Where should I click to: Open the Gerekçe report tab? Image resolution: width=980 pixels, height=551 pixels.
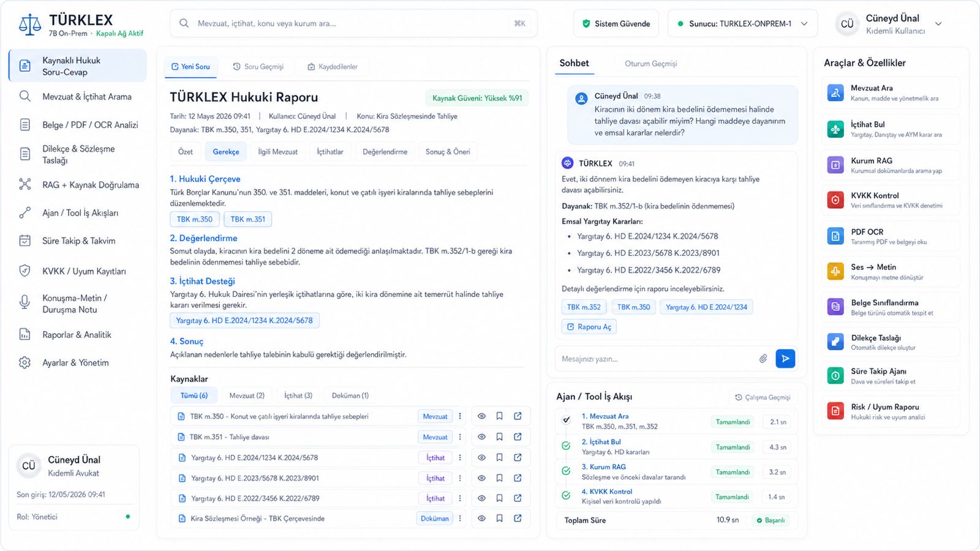click(x=226, y=152)
